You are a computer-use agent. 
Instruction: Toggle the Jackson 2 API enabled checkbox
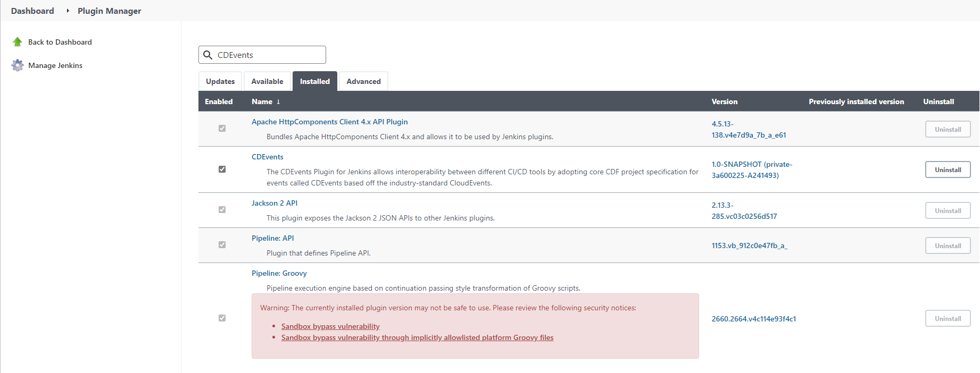coord(222,210)
